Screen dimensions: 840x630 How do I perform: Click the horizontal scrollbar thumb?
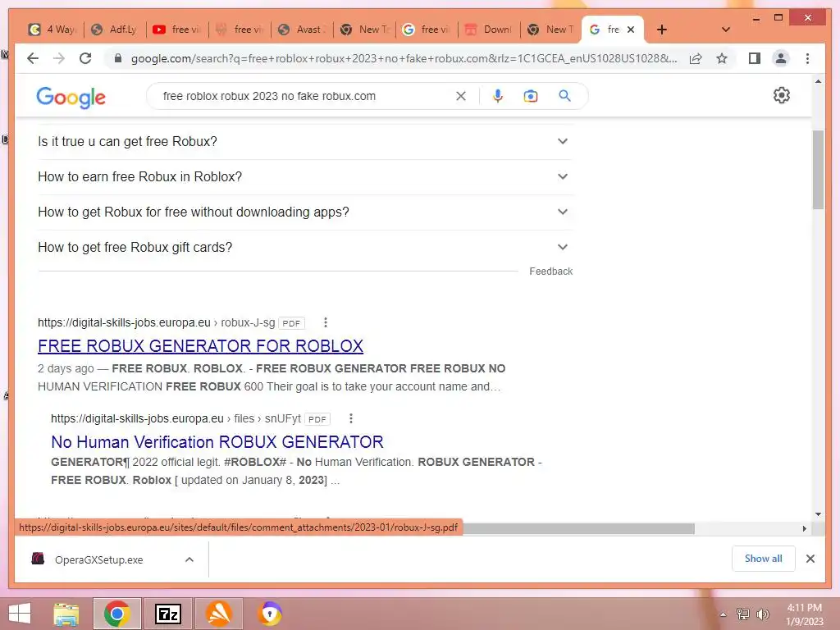(x=578, y=529)
